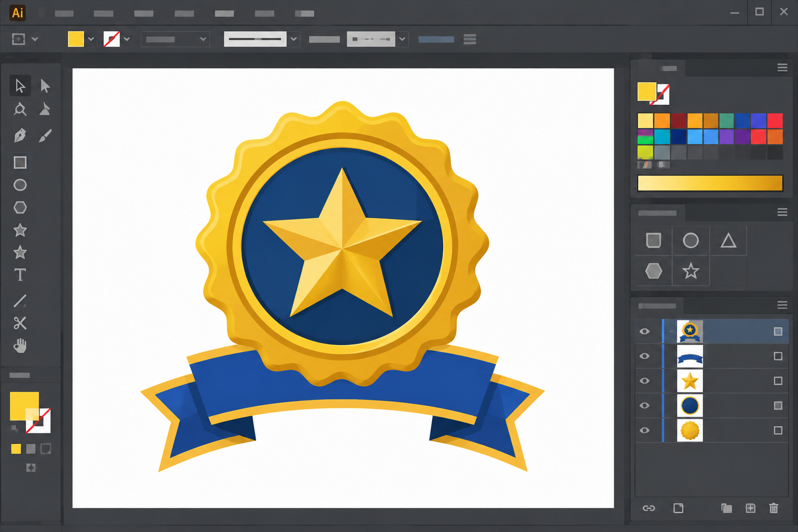Pick the lime yellow-green swatch
Image resolution: width=798 pixels, height=532 pixels.
[645, 152]
